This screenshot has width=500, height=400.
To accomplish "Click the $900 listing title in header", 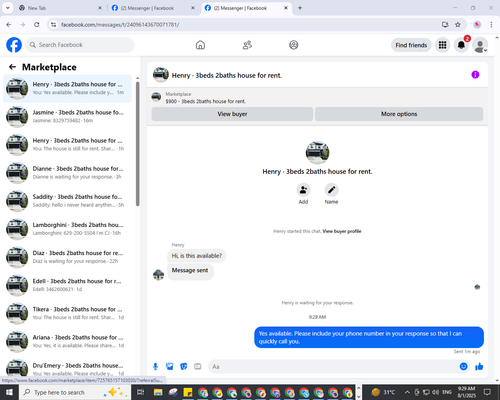I will (x=206, y=101).
